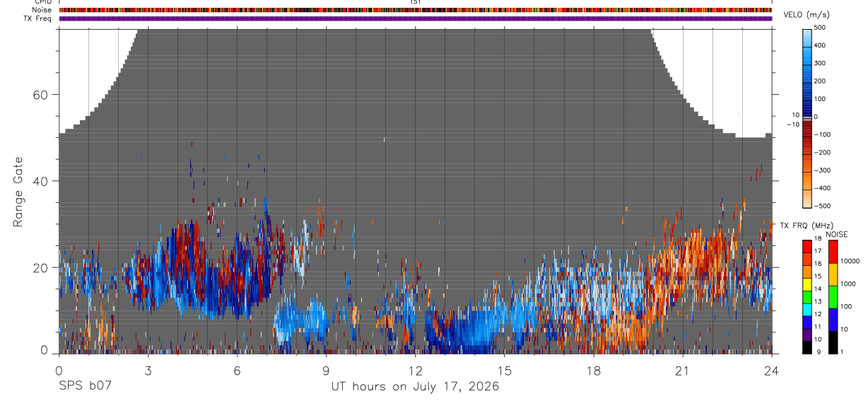Click the 21 tick on UT hours axis

[683, 370]
